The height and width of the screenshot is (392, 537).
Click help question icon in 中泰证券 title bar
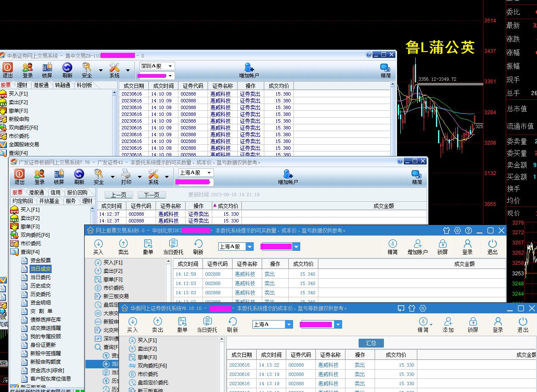(369, 55)
